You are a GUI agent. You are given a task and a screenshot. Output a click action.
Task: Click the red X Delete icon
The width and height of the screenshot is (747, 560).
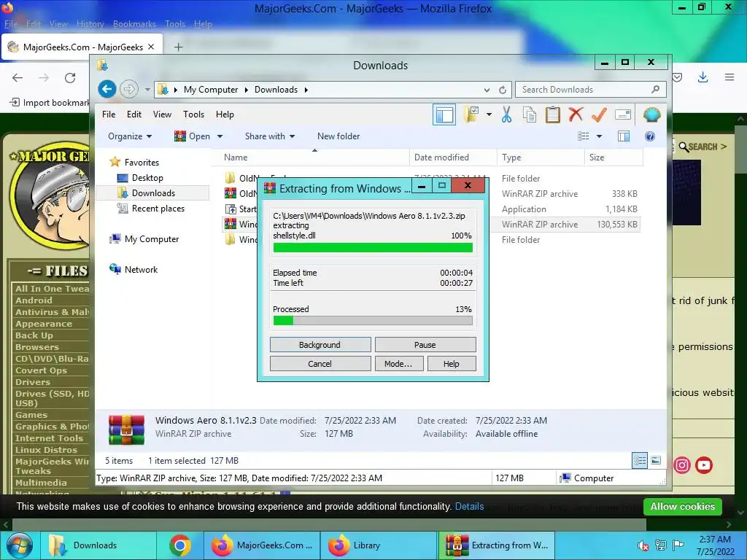click(576, 114)
